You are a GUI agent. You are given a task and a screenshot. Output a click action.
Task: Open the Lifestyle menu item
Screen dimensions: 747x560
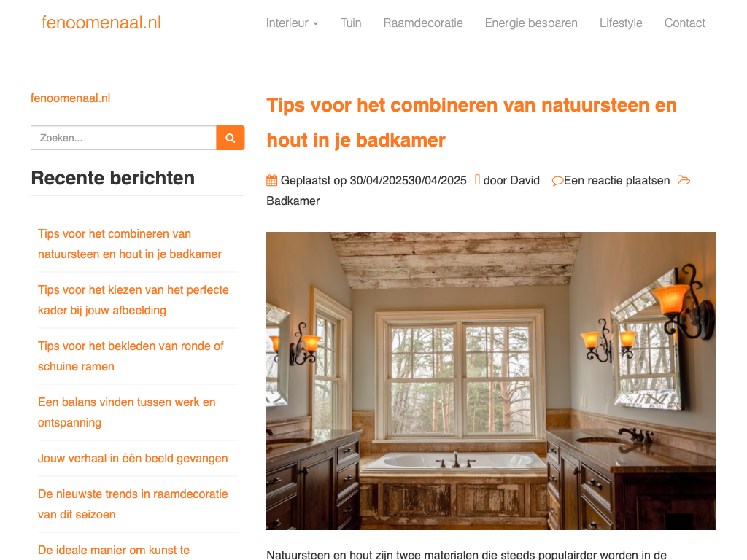click(621, 23)
